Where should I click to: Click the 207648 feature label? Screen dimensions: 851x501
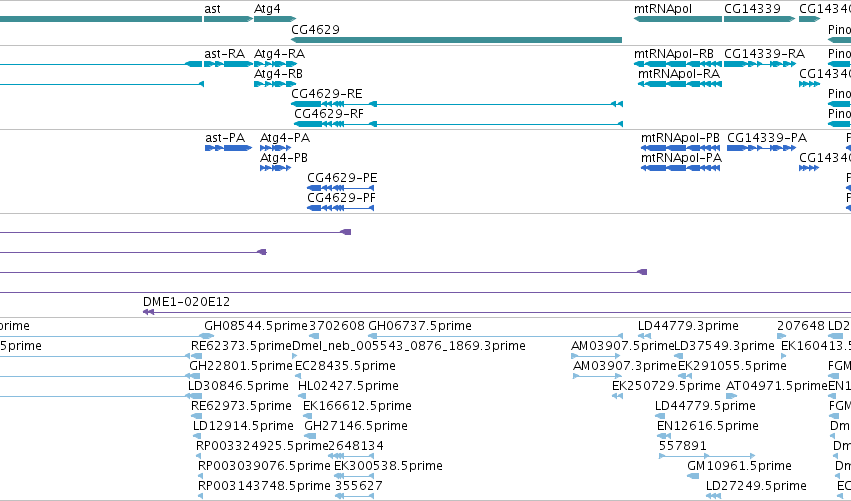pyautogui.click(x=801, y=326)
